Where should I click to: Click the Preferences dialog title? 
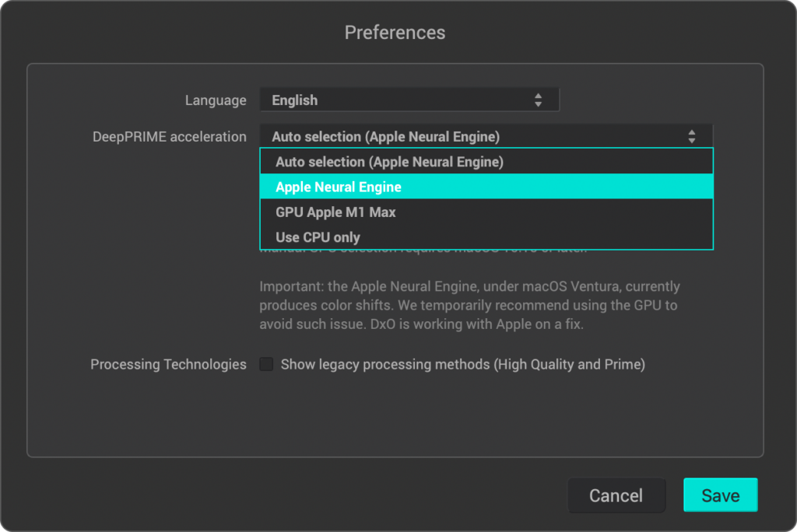(395, 33)
